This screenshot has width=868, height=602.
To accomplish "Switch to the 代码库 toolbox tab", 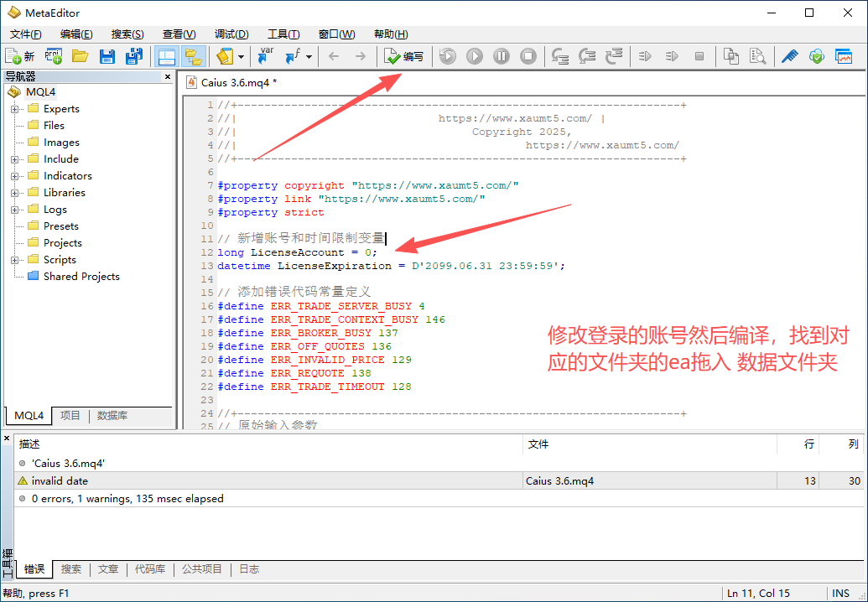I will (150, 569).
